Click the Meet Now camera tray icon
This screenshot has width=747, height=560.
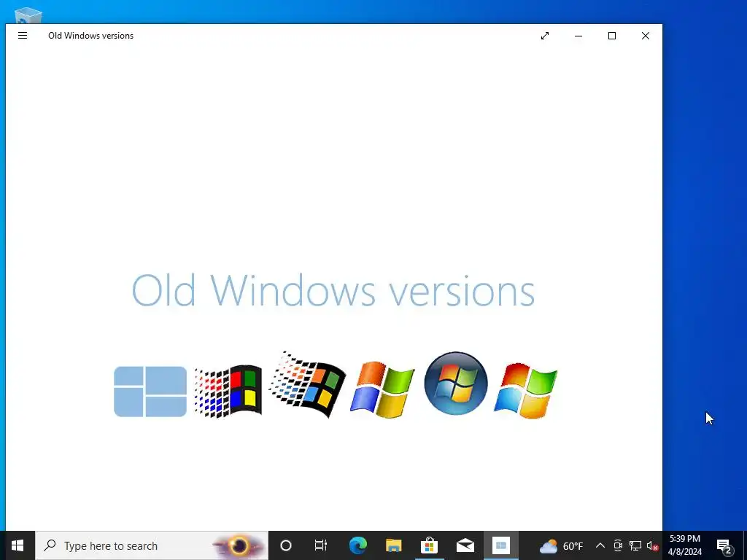tap(618, 545)
